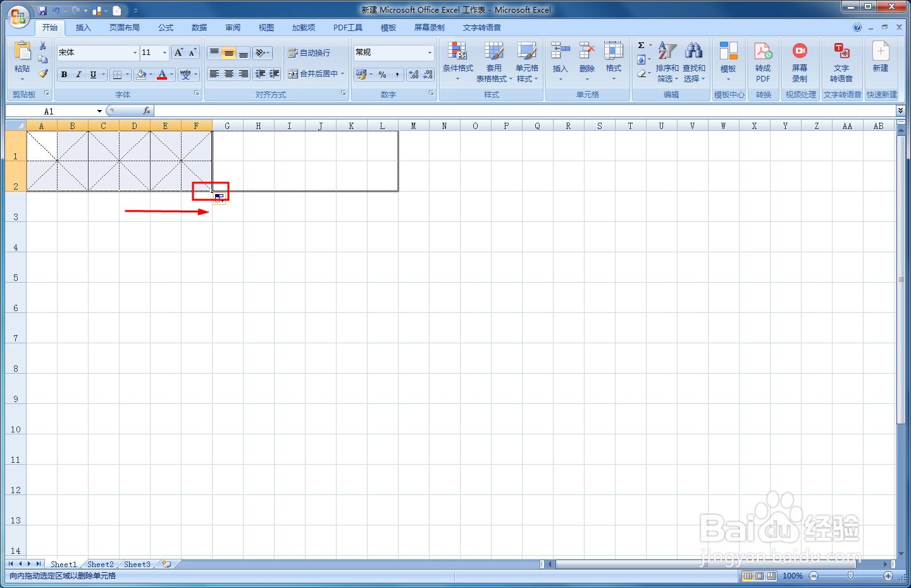Toggle middle vertical alignment
Image resolution: width=911 pixels, height=588 pixels.
(x=229, y=52)
